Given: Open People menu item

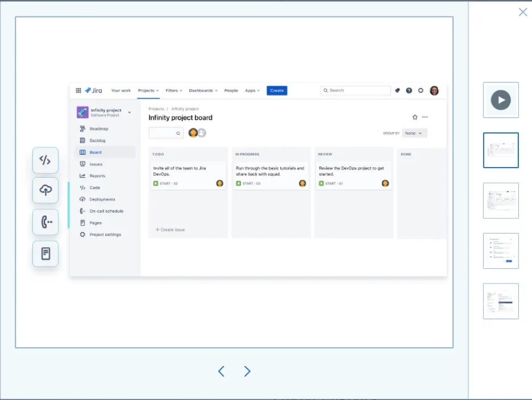Looking at the screenshot, I should pyautogui.click(x=231, y=90).
